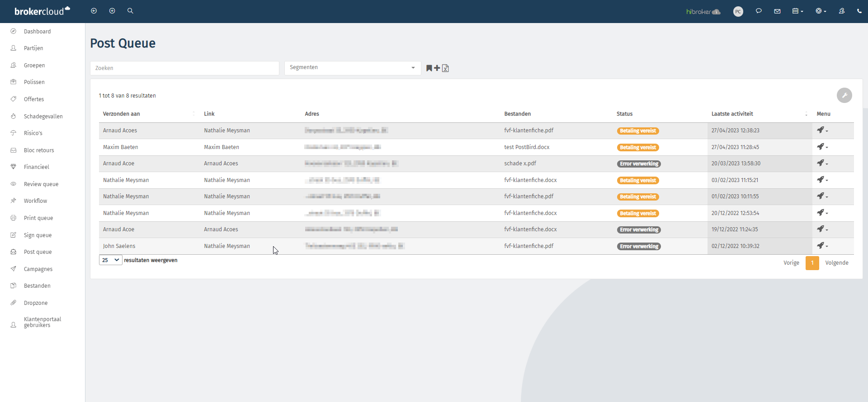Expand the calendar dropdown in top bar
The height and width of the screenshot is (402, 868).
tap(797, 11)
